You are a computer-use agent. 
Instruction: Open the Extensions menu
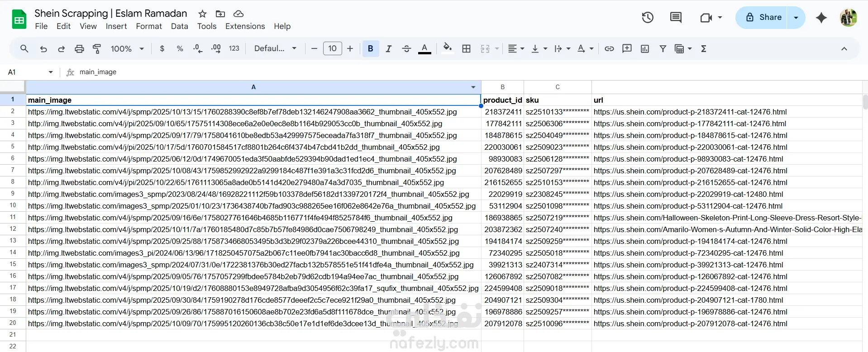coord(245,26)
